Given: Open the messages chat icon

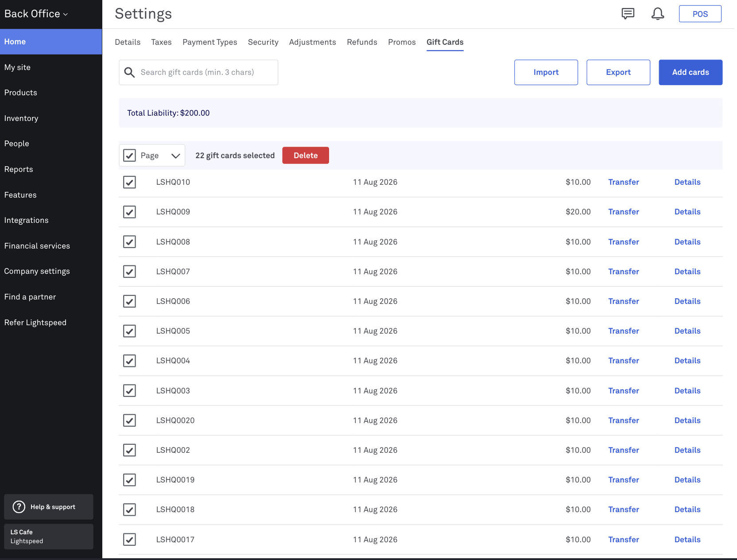Looking at the screenshot, I should pos(628,14).
